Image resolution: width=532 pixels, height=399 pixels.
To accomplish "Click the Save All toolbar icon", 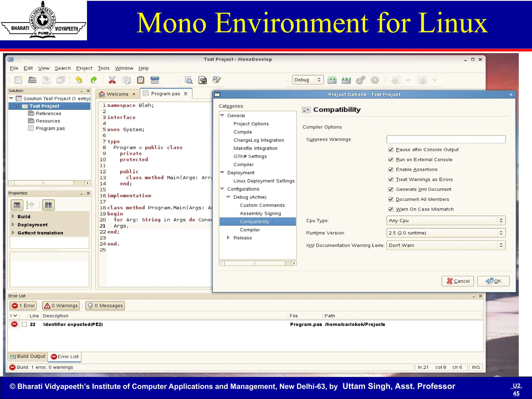I will coord(61,80).
